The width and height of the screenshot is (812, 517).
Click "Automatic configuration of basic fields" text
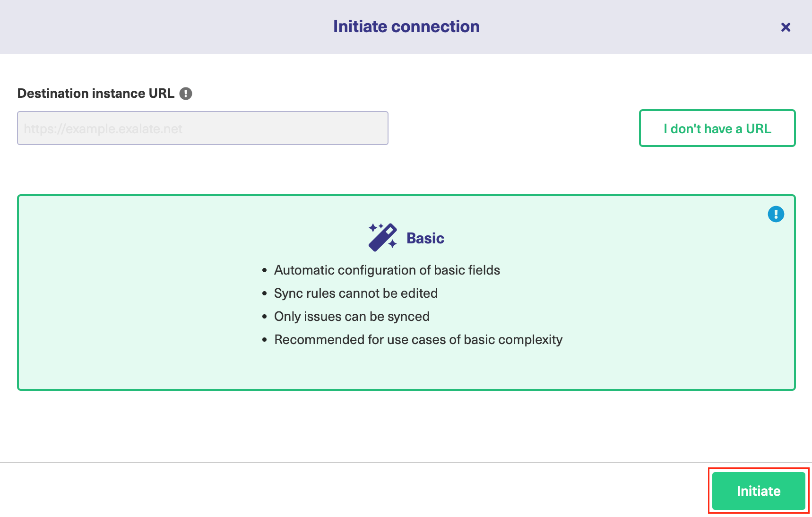tap(387, 270)
